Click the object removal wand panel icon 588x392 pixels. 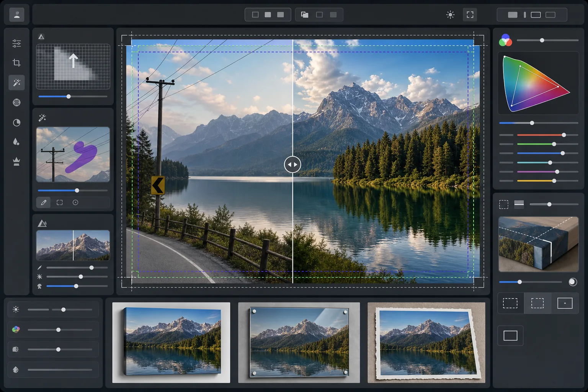tap(42, 118)
